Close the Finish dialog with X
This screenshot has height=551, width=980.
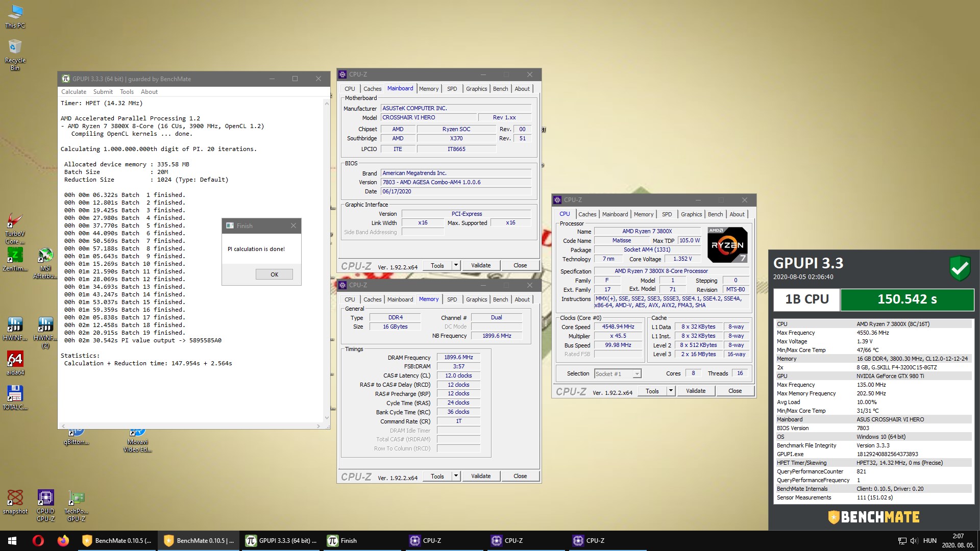click(293, 226)
